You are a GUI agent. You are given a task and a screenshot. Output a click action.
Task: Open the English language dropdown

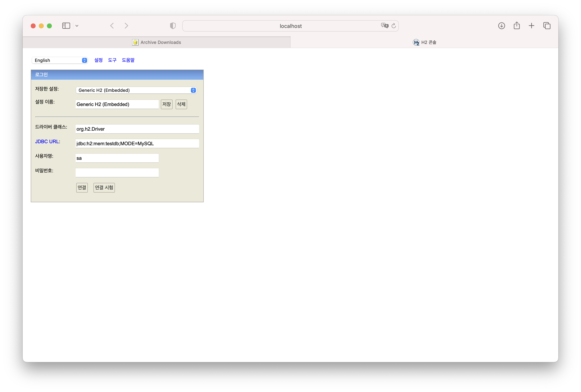(60, 60)
